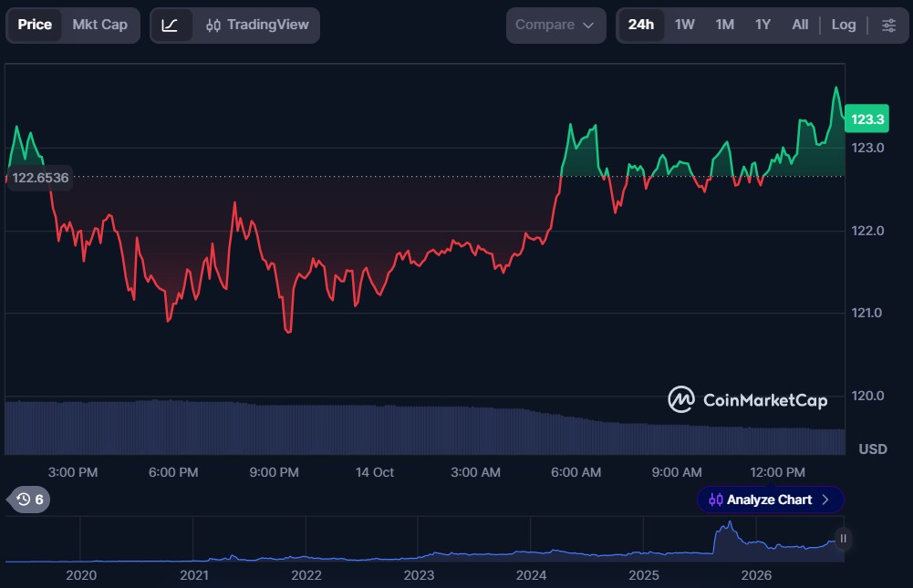Image resolution: width=913 pixels, height=588 pixels.
Task: Switch to TradingView chart mode
Action: click(257, 25)
